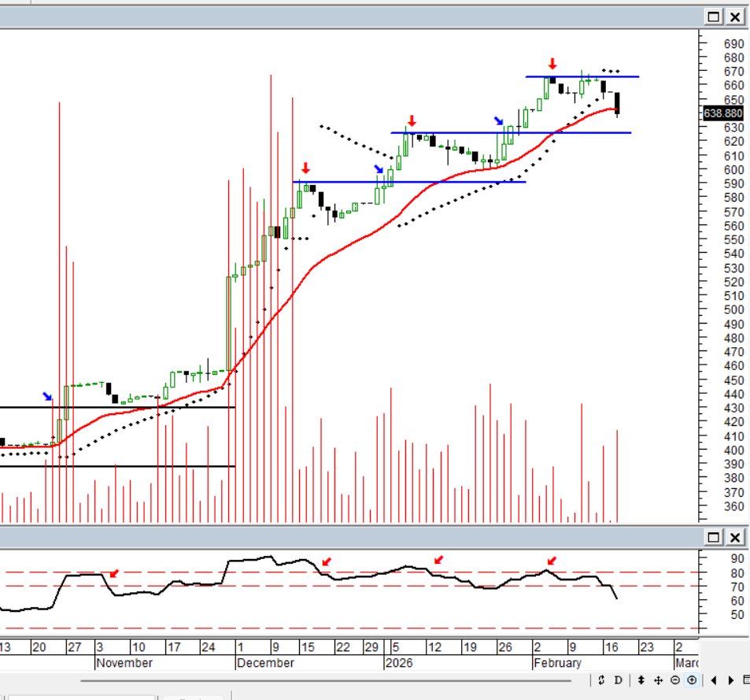Click the 50 level on the oscillator scale
This screenshot has height=700, width=750.
click(x=737, y=614)
